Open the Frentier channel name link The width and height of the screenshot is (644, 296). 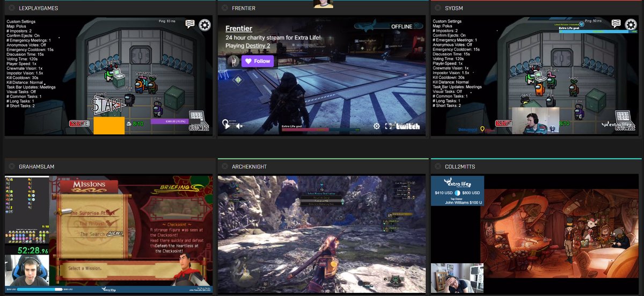click(x=239, y=29)
